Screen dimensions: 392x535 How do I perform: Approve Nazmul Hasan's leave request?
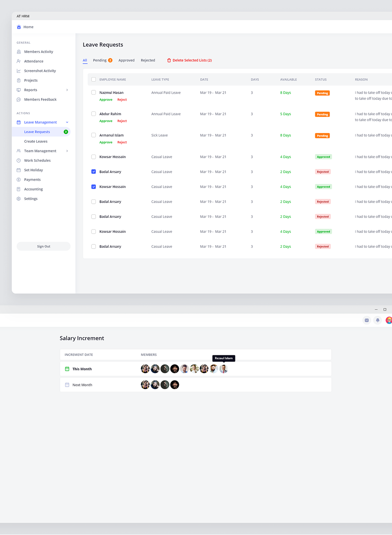pos(106,100)
